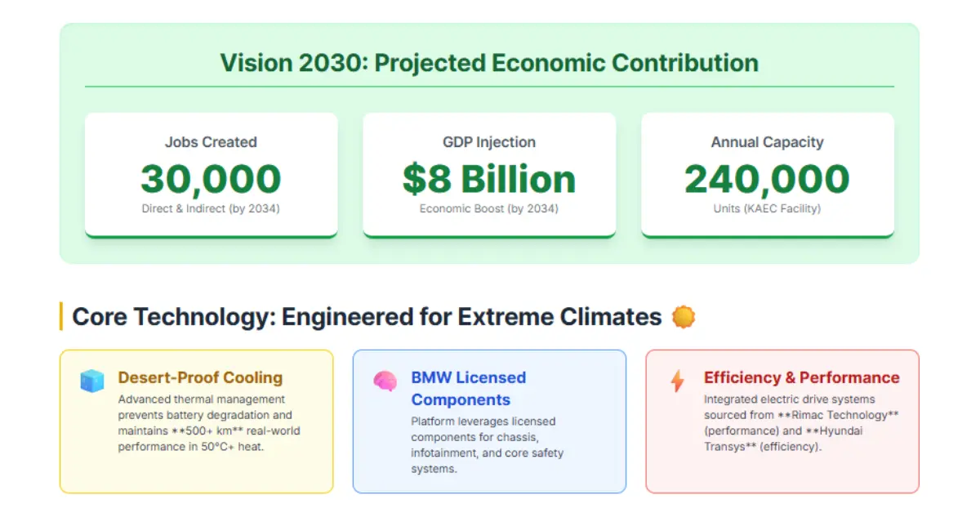Viewport: 980px width, 513px height.
Task: Click the Core Technology section heading
Action: 367,317
